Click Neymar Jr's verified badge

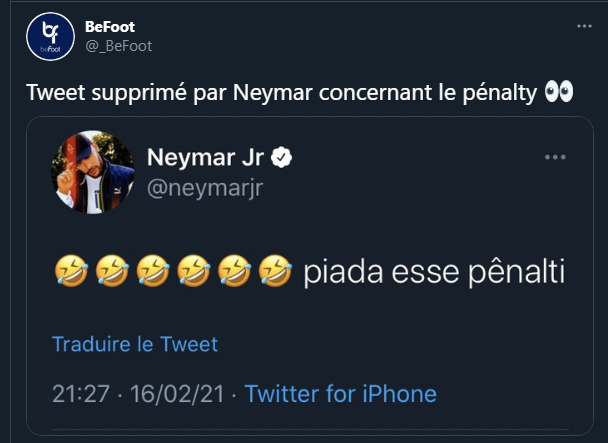point(283,157)
